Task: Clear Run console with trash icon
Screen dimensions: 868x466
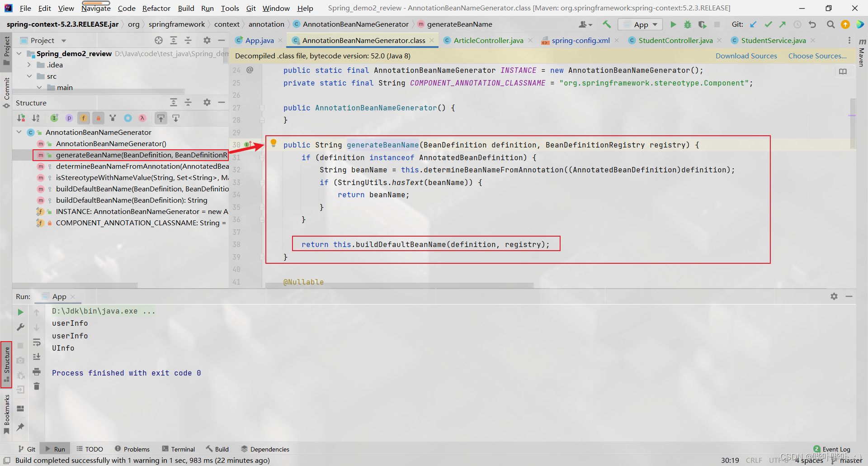Action: [37, 386]
